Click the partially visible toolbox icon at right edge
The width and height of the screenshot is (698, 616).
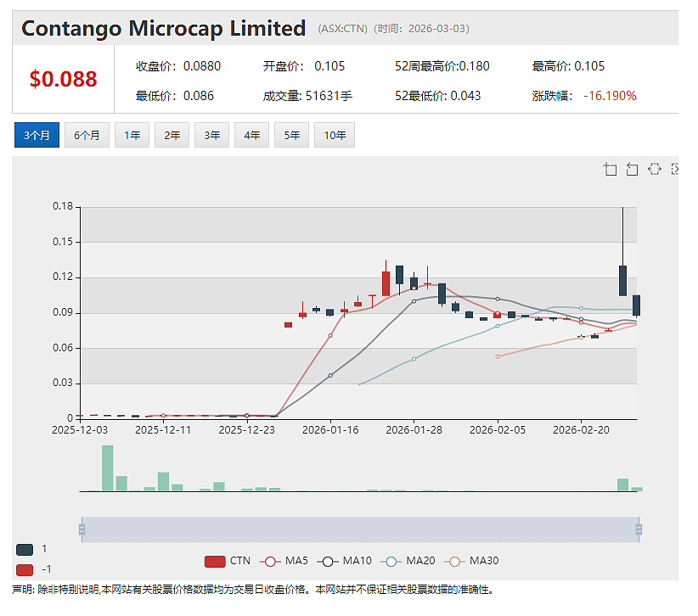[x=675, y=169]
